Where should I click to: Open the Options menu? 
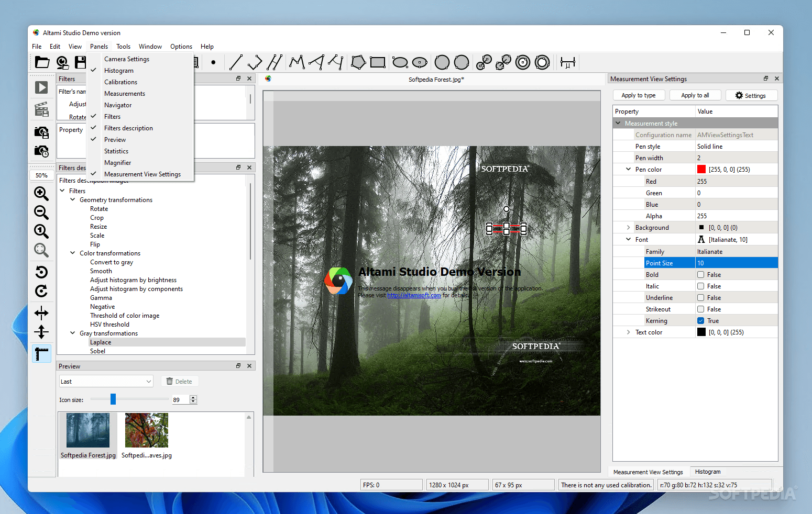click(x=181, y=47)
